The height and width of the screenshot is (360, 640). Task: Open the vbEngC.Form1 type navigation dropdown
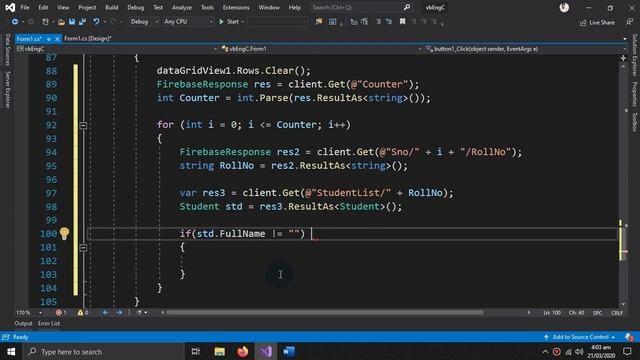322,49
